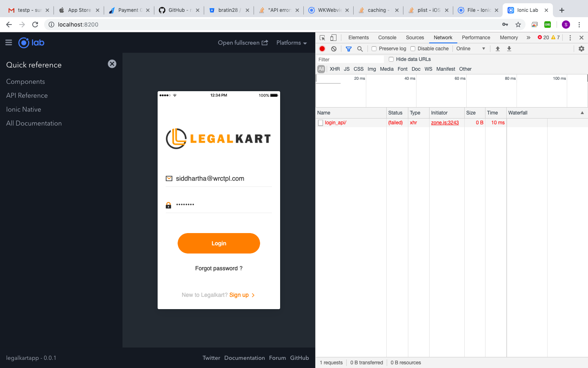Filter requests by XHR type
Screen dimensions: 588x368
click(x=334, y=69)
